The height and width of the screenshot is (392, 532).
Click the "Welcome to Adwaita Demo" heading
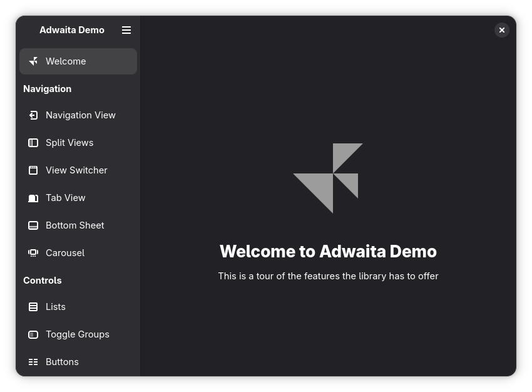[x=328, y=252]
